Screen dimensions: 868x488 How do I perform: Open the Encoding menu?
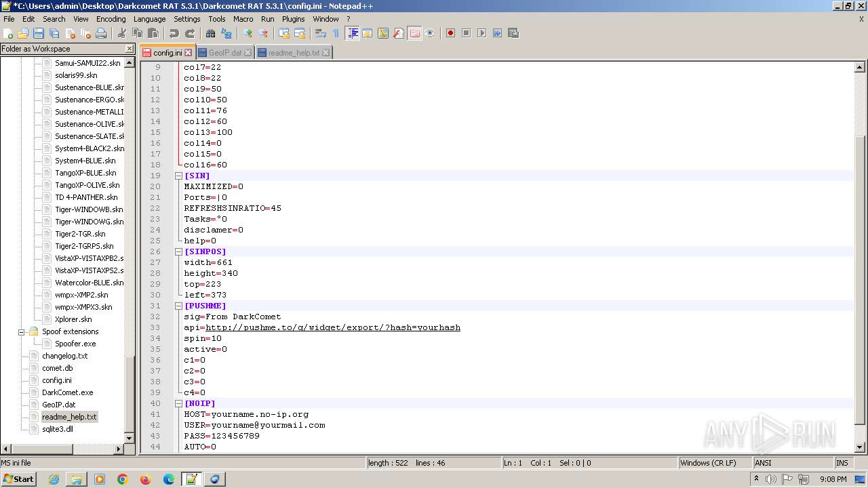111,19
